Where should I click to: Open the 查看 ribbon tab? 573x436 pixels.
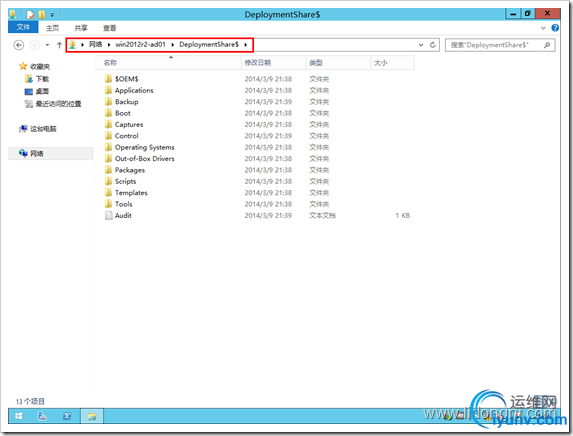[109, 28]
